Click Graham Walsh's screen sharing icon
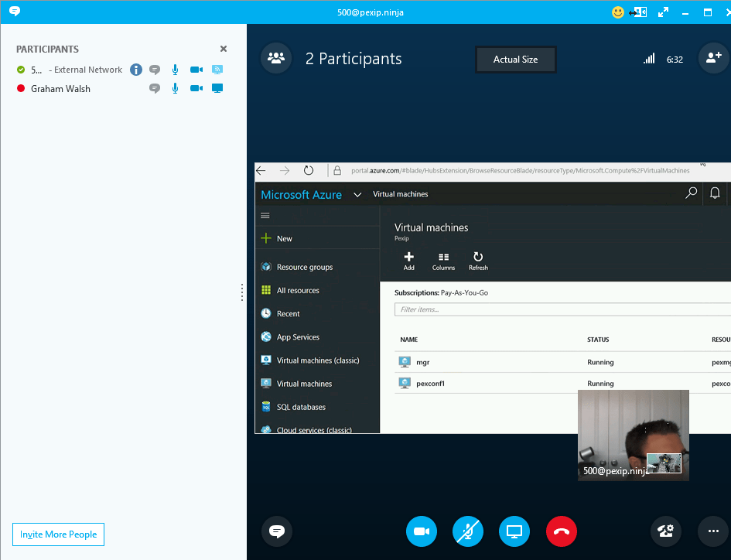 pyautogui.click(x=217, y=89)
